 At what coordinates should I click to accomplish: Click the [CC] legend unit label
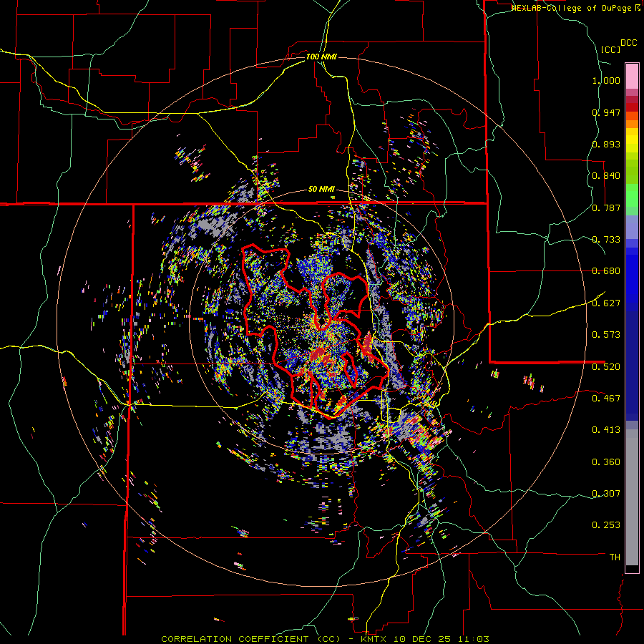[x=610, y=49]
